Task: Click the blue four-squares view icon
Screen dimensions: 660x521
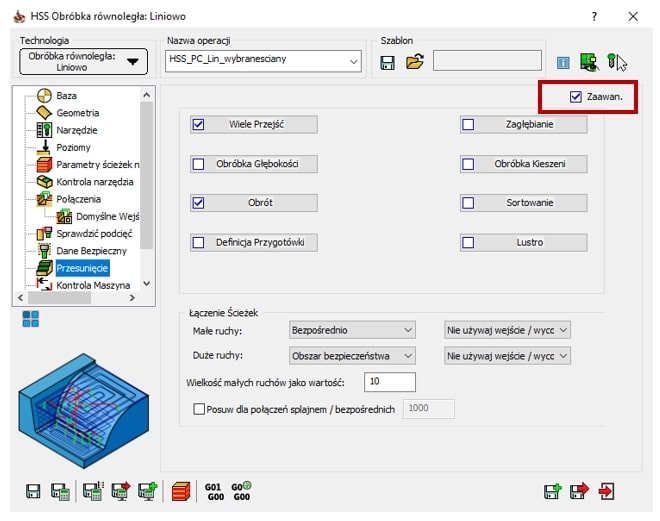Action: (31, 319)
